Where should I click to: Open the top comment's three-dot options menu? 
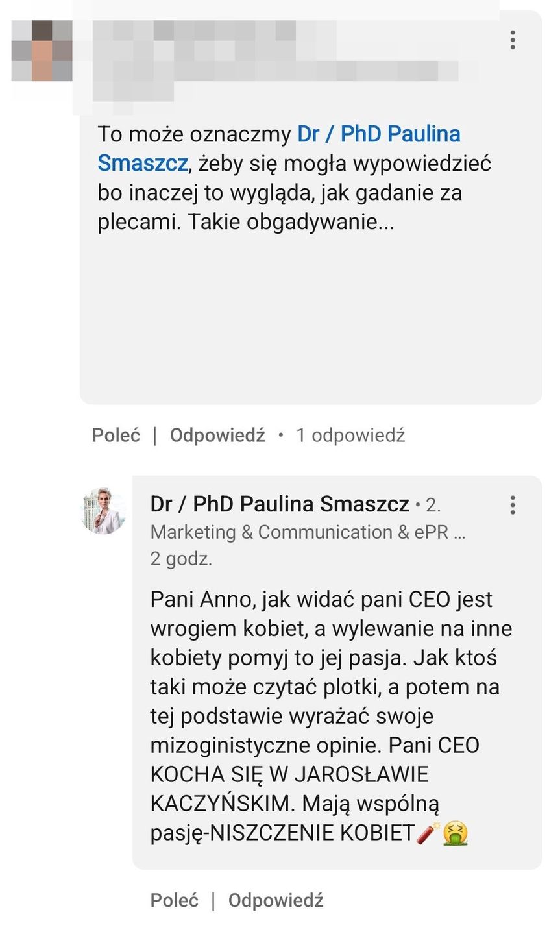coord(513,40)
